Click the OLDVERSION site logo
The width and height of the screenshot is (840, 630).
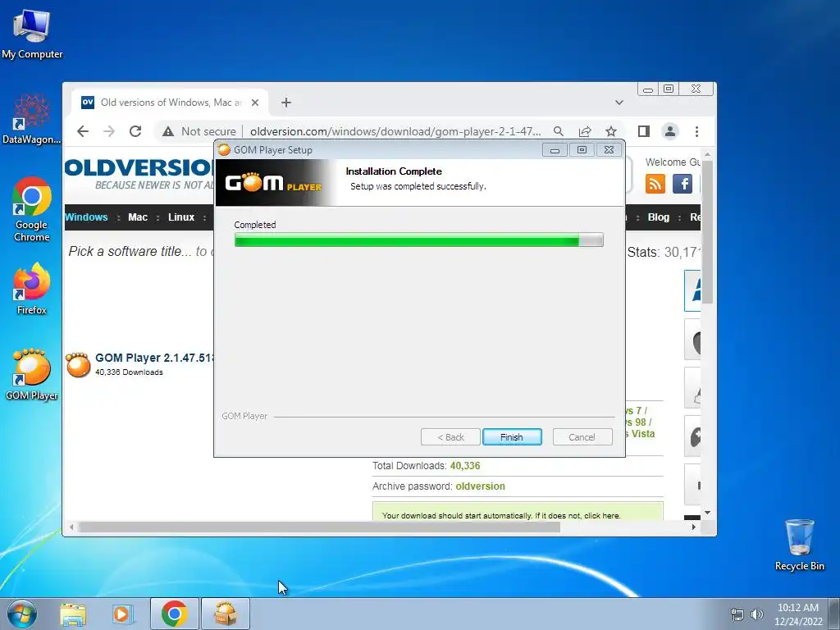coord(139,175)
